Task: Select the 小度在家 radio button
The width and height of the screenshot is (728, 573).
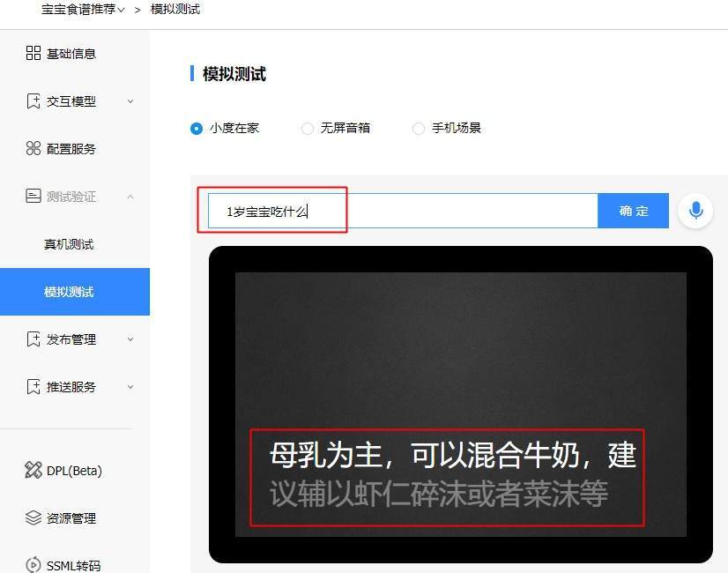Action: pos(196,128)
